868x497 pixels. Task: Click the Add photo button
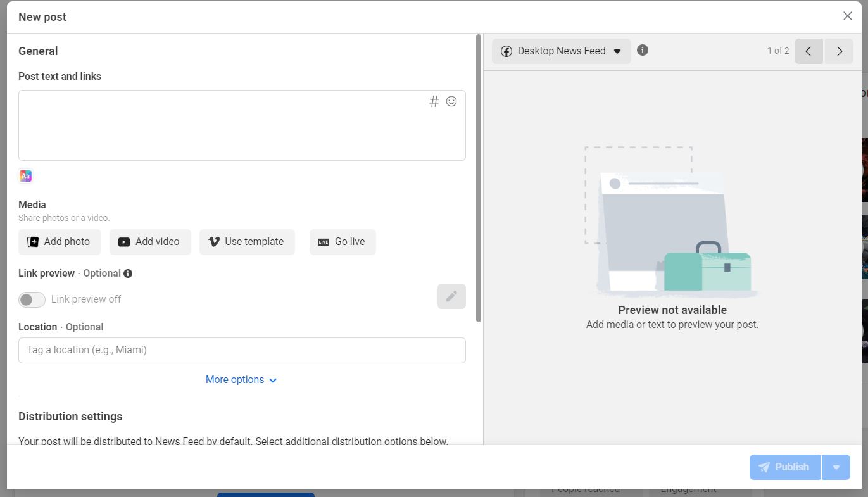(x=59, y=242)
